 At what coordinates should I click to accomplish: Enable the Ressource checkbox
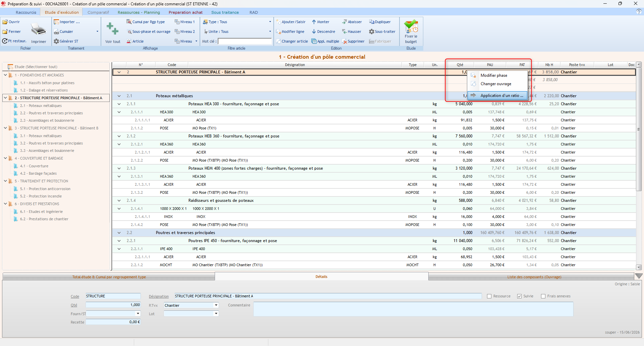coord(489,296)
